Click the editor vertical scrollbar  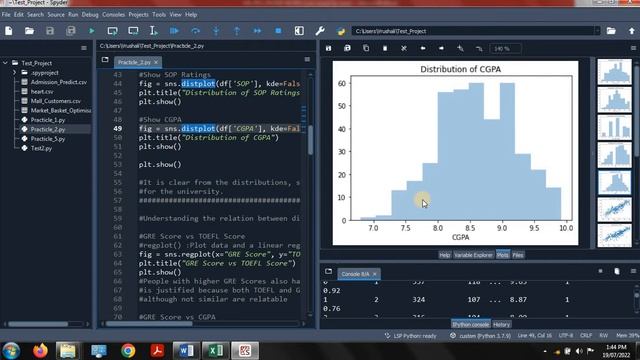click(x=310, y=140)
